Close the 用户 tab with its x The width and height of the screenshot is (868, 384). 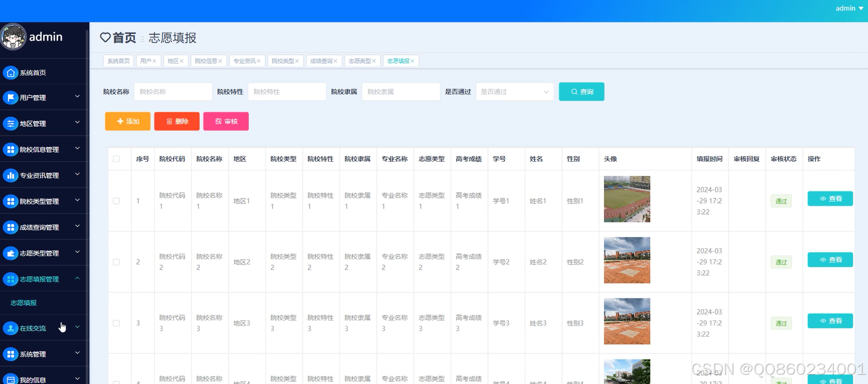point(154,61)
